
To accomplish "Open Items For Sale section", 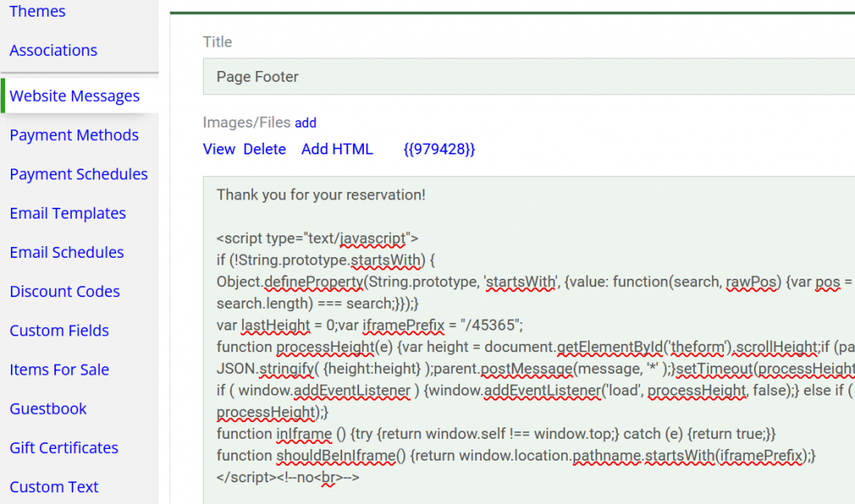I will tap(59, 370).
